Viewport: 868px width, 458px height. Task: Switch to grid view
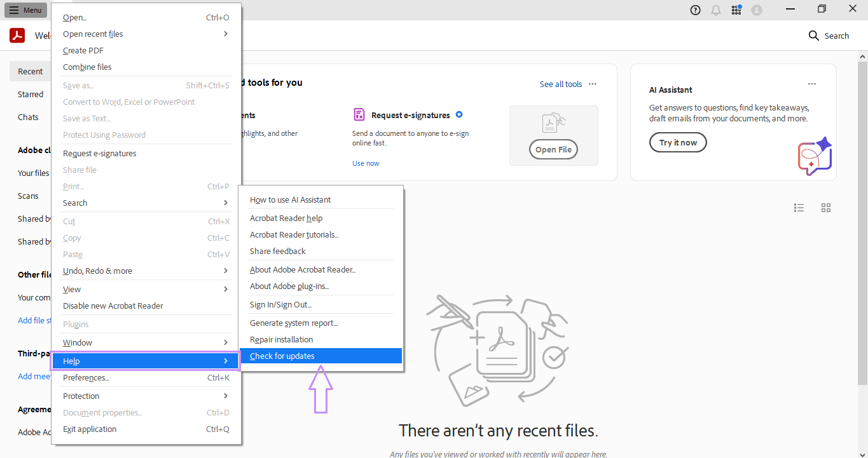[x=825, y=208]
